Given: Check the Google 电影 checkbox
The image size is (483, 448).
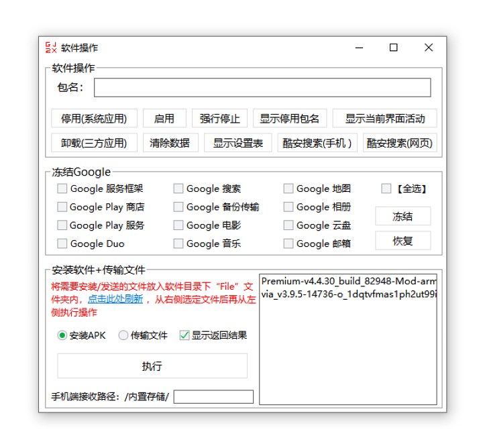Looking at the screenshot, I should coord(178,225).
